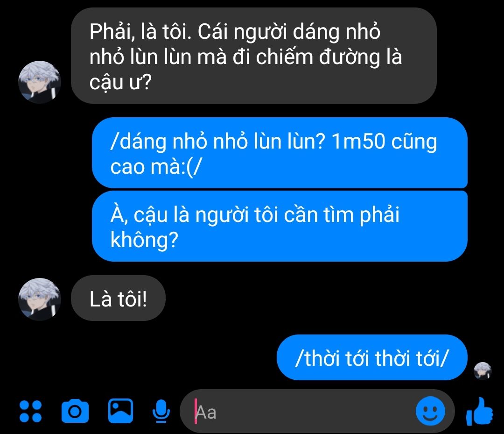504x434 pixels.
Task: Select the 'Phải, là tôi. Cái người' bubble
Action: click(x=253, y=56)
